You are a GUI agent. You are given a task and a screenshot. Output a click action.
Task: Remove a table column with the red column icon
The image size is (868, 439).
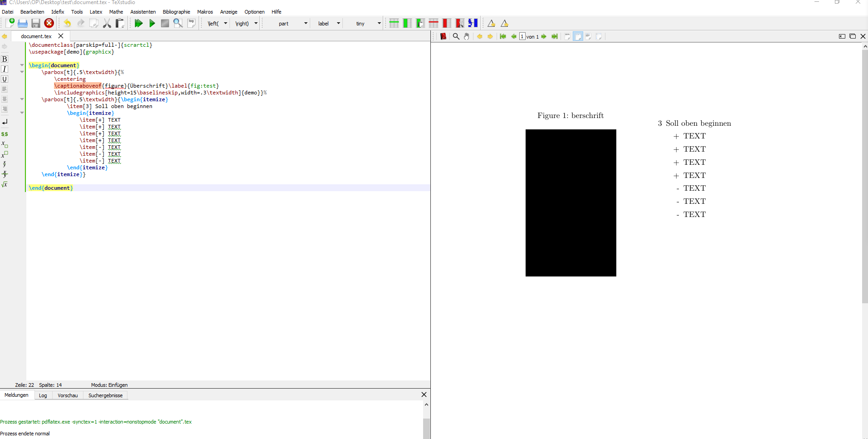pyautogui.click(x=447, y=23)
